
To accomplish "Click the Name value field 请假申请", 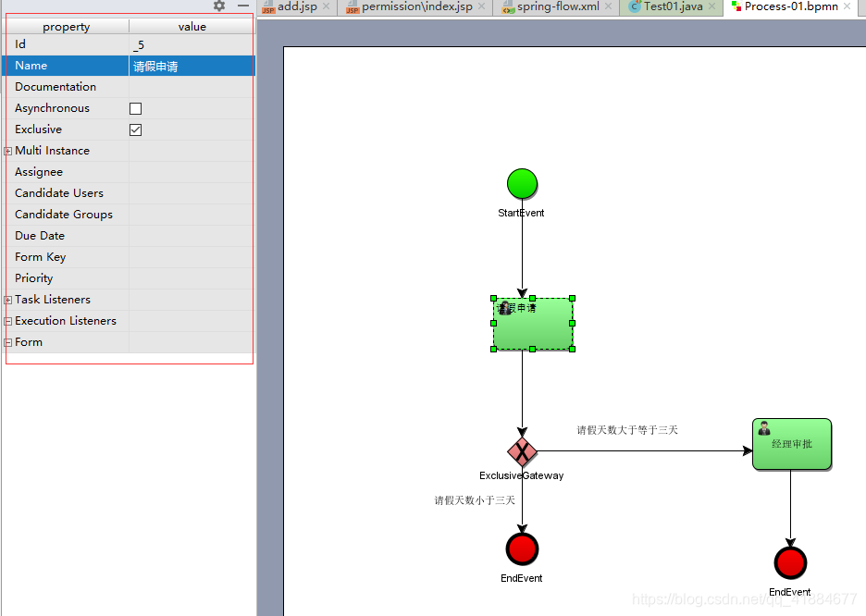I will (192, 67).
